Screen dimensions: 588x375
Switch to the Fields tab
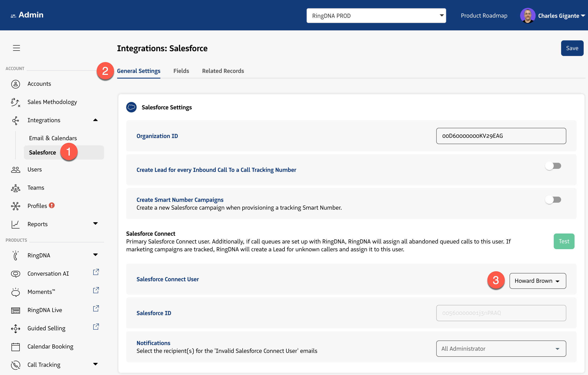coord(181,71)
